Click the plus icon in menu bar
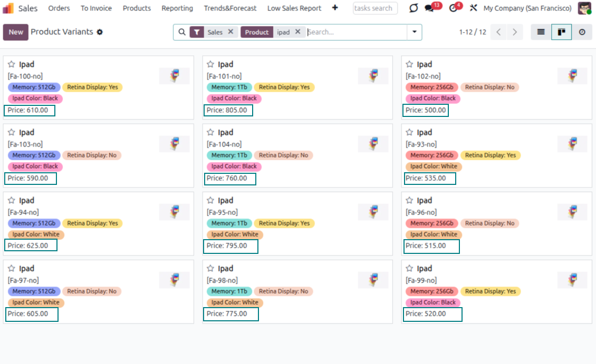This screenshot has width=596, height=364. 335,8
